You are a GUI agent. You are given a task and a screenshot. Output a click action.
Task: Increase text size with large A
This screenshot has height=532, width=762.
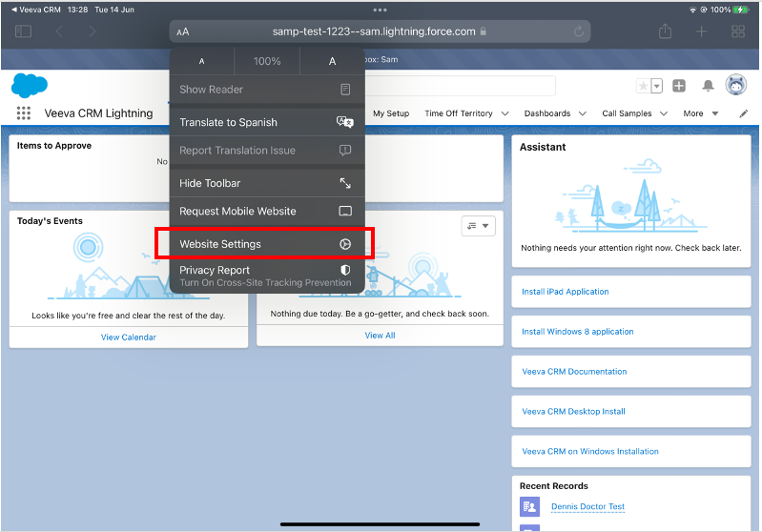click(x=333, y=61)
